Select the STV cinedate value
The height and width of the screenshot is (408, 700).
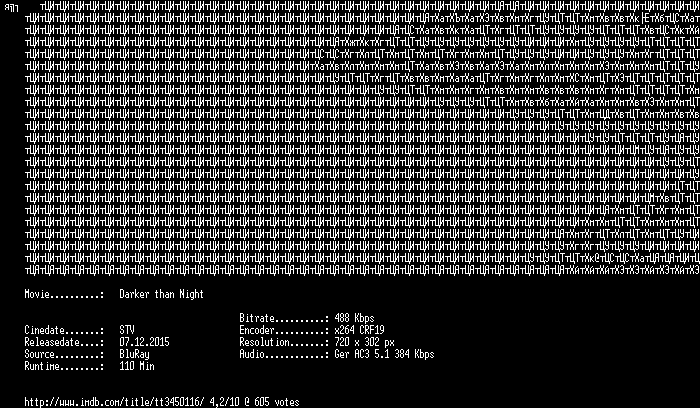click(127, 330)
